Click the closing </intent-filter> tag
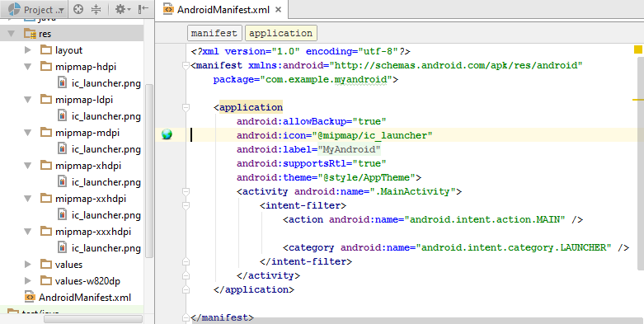This screenshot has width=644, height=324. (306, 261)
